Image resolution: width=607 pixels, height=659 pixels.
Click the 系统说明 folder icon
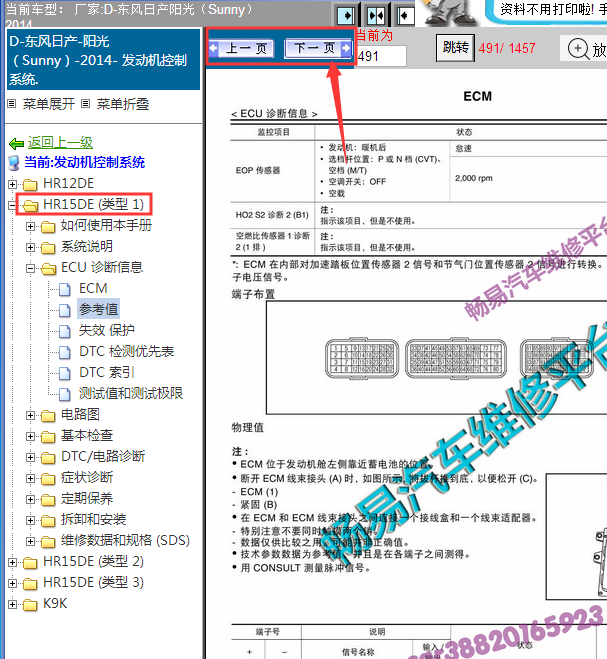[48, 248]
